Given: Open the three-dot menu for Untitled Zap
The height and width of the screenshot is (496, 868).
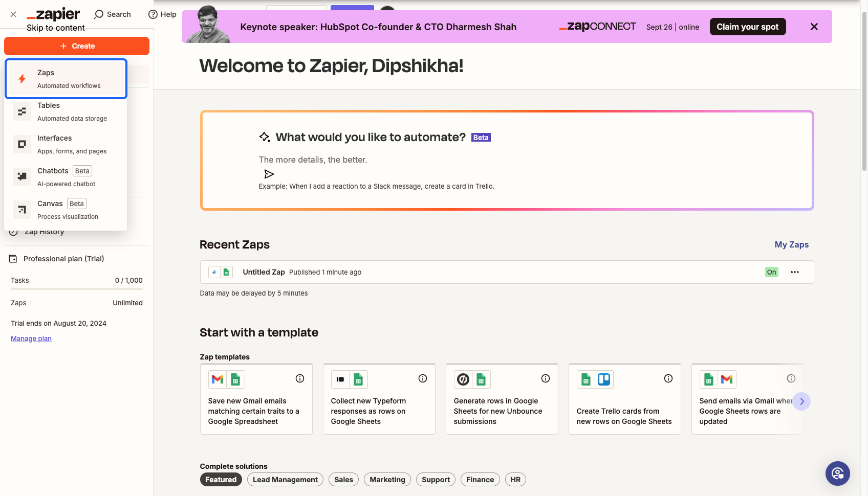Looking at the screenshot, I should (795, 272).
